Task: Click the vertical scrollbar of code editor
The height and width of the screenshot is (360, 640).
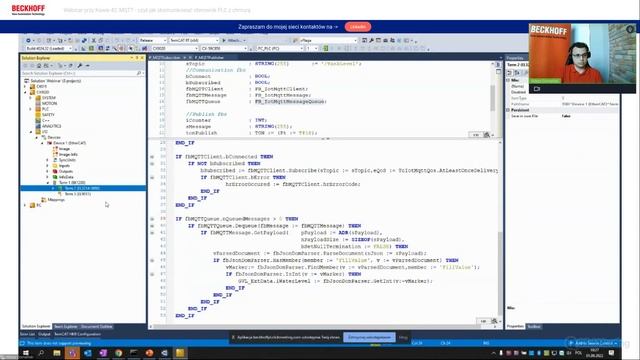Action: (500, 273)
